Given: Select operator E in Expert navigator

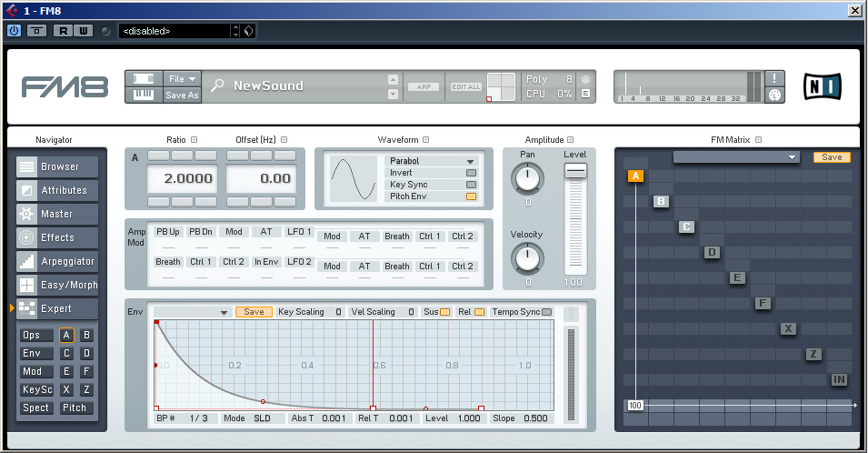Looking at the screenshot, I should 66,372.
